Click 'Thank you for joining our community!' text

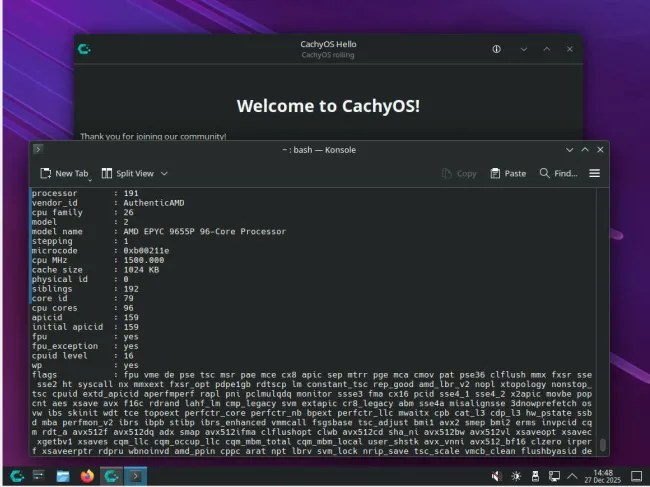coord(153,136)
